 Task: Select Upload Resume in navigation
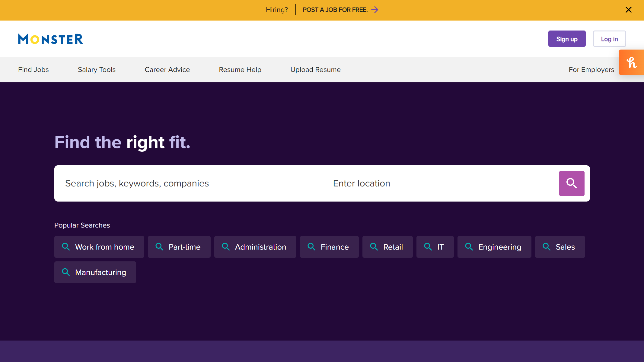click(315, 69)
